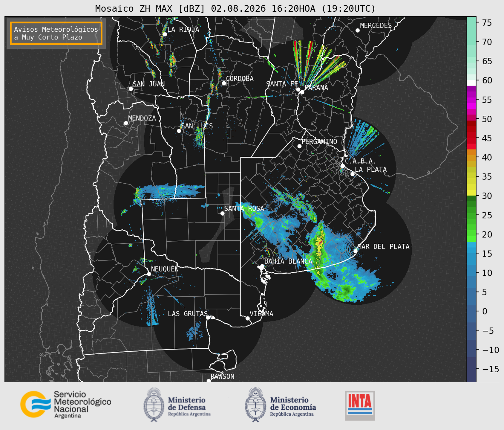Click the Avisos Meteorológicos a Muy Corto Plazo box
504x430 pixels.
(56, 33)
